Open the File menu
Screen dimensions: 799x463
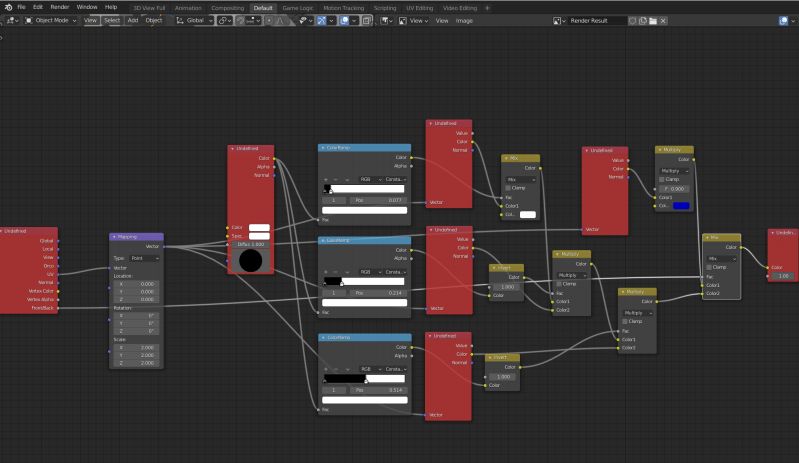coord(21,7)
